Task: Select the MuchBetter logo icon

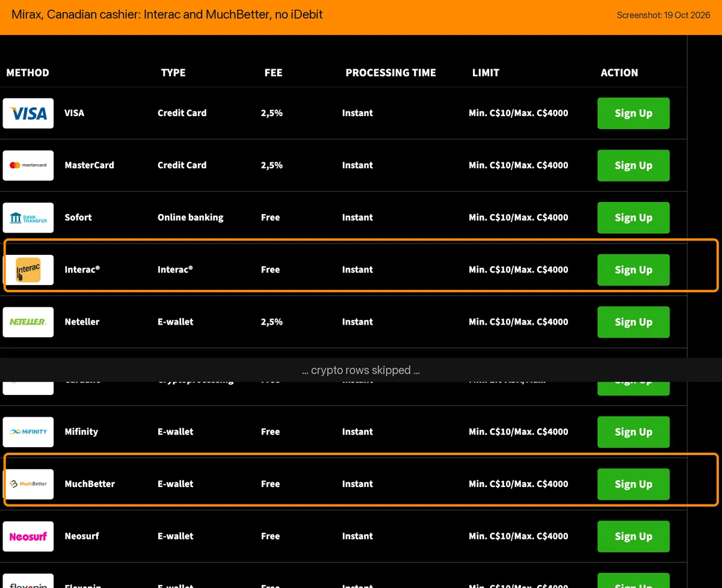Action: tap(28, 484)
